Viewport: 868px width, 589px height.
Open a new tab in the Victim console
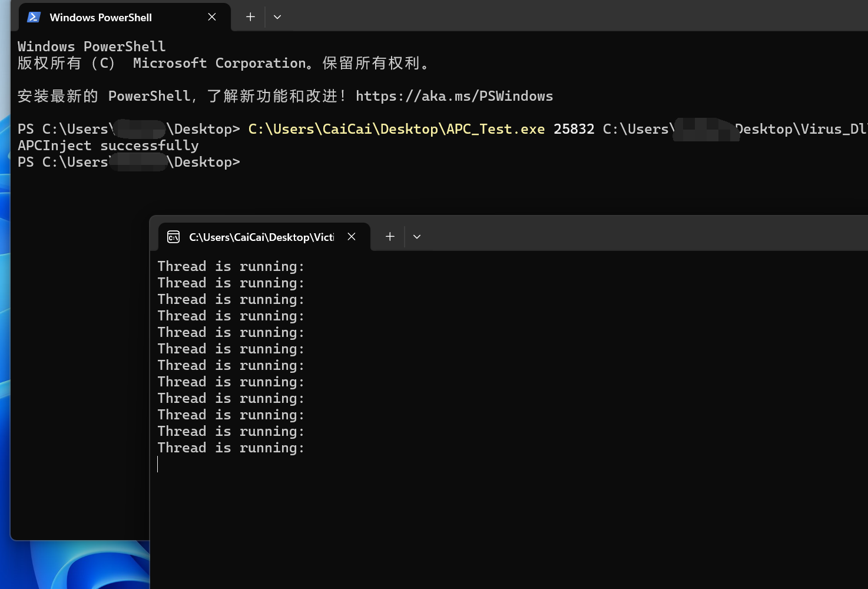(390, 237)
